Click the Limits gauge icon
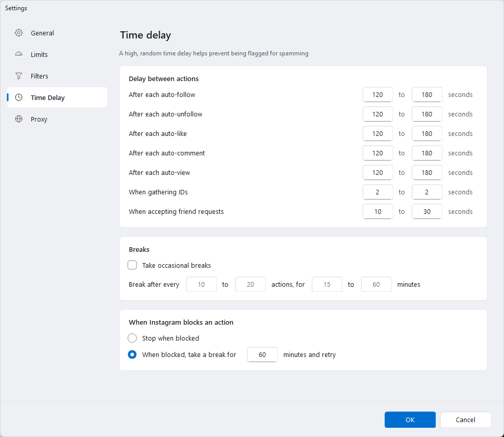 coord(18,54)
